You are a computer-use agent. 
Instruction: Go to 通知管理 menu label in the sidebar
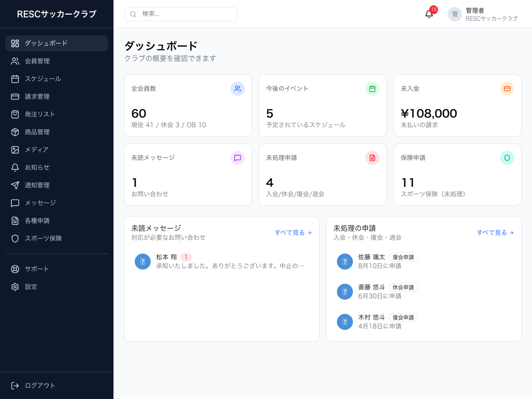point(37,185)
